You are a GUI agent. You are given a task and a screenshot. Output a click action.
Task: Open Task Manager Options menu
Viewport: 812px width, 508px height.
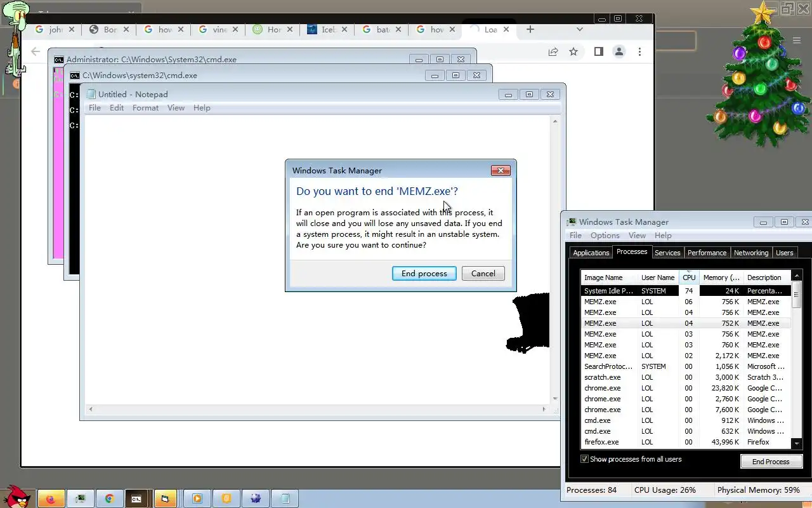[605, 236]
